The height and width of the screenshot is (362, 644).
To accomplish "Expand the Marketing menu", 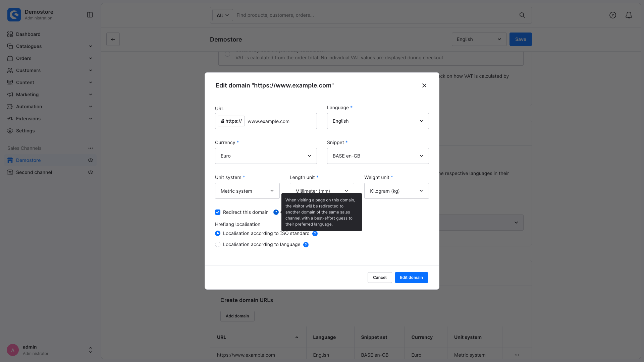I will (50, 95).
